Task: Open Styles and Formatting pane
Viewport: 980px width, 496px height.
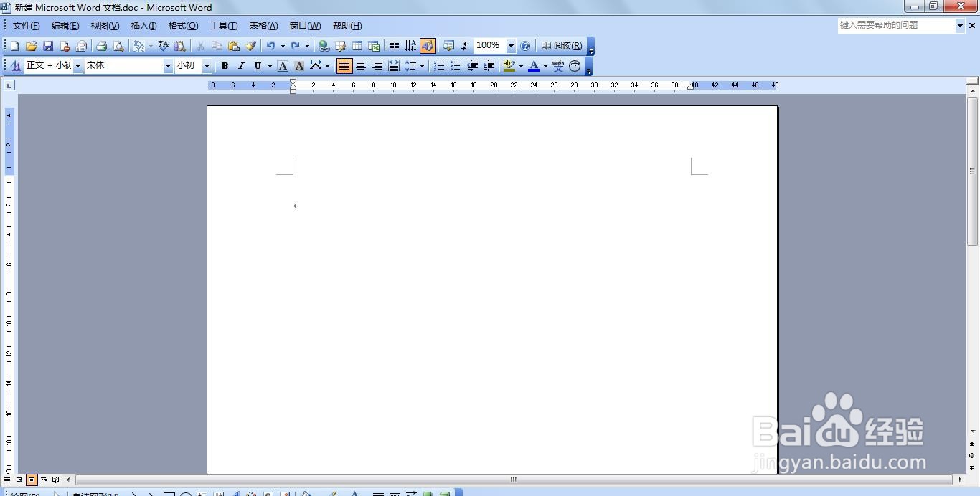Action: pos(16,66)
